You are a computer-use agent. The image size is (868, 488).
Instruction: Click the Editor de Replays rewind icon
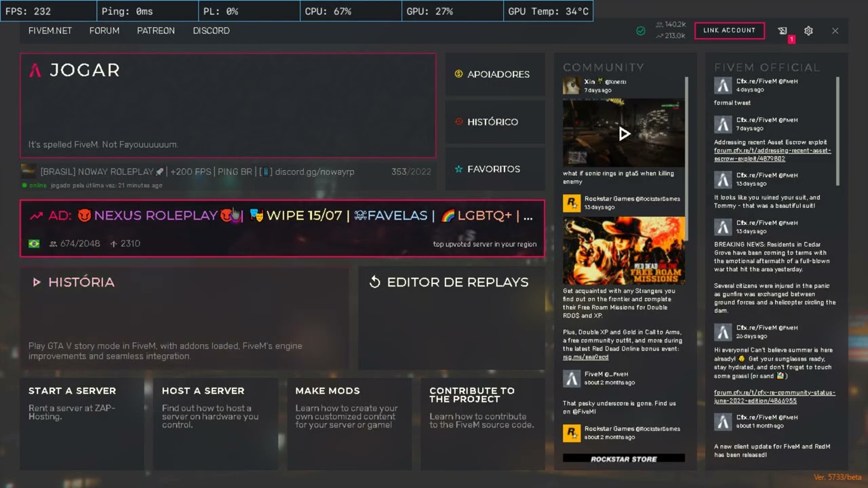pyautogui.click(x=375, y=282)
